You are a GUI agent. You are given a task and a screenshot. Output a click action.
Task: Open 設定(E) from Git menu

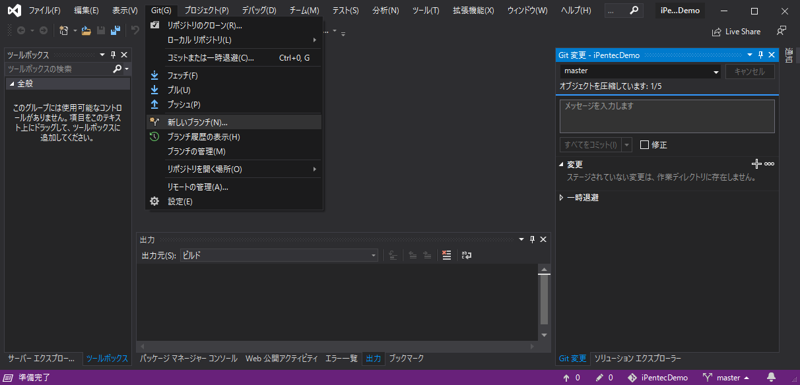tap(234, 201)
